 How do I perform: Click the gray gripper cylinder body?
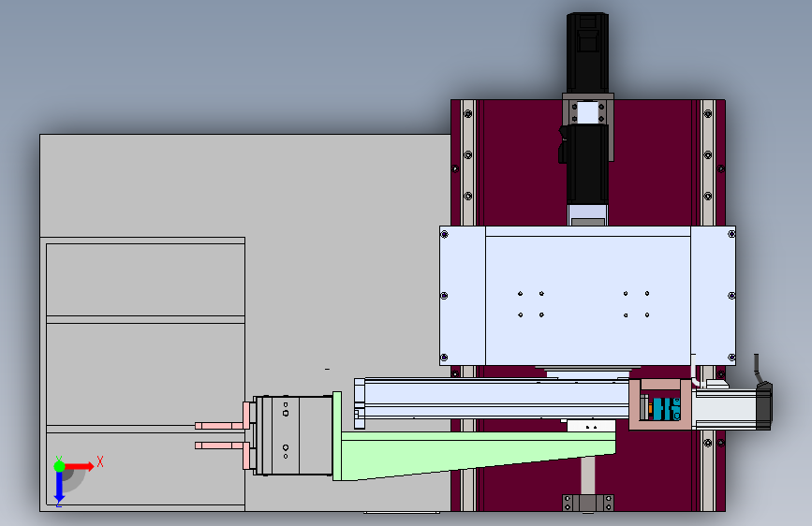(293, 435)
